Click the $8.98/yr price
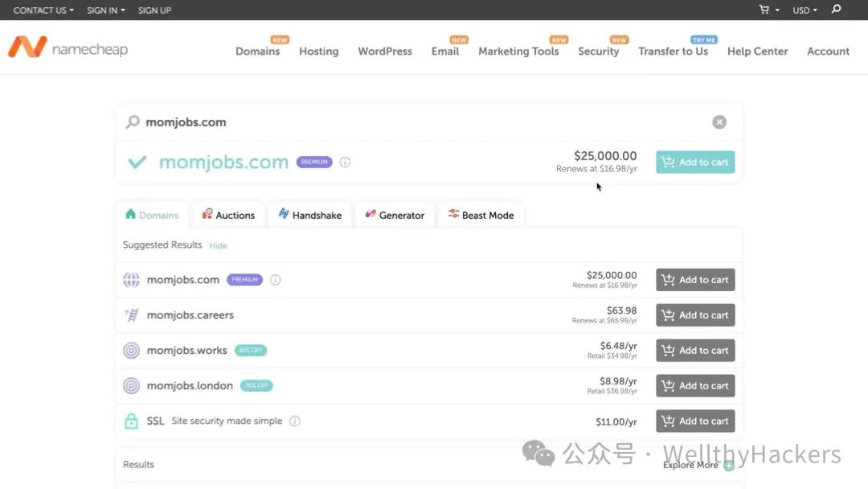Viewport: 868px width, 489px height. coord(618,381)
